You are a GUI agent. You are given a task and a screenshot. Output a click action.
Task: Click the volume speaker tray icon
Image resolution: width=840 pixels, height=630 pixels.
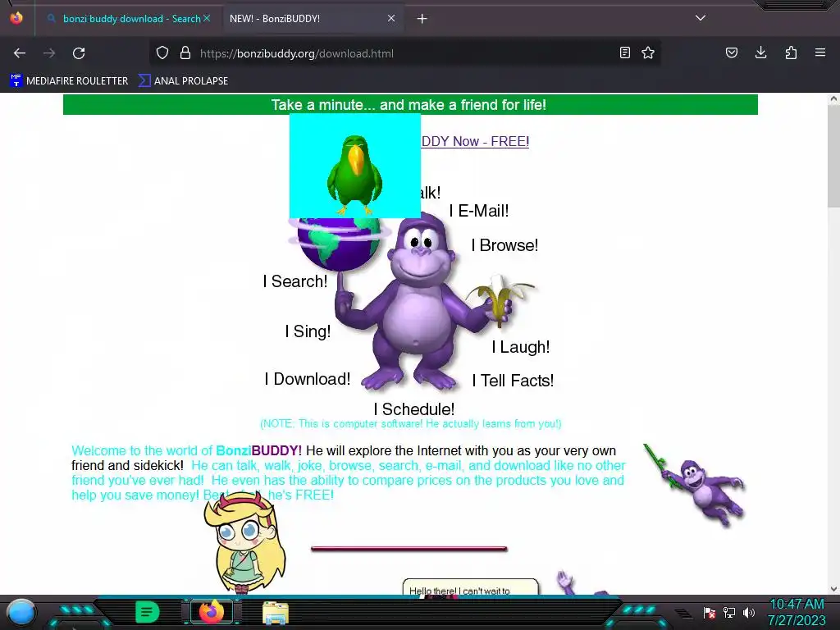click(x=748, y=612)
